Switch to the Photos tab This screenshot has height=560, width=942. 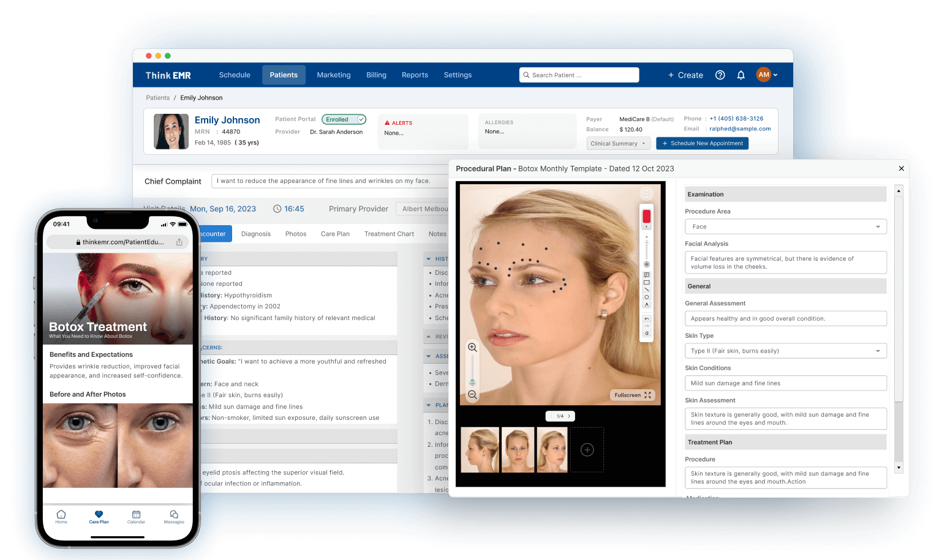click(x=296, y=234)
